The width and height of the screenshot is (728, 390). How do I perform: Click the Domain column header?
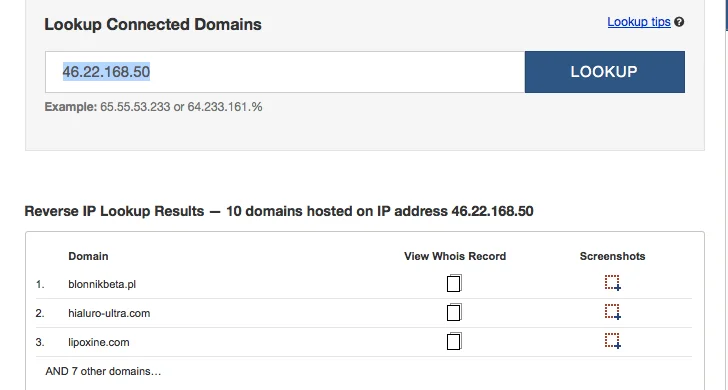tap(88, 256)
